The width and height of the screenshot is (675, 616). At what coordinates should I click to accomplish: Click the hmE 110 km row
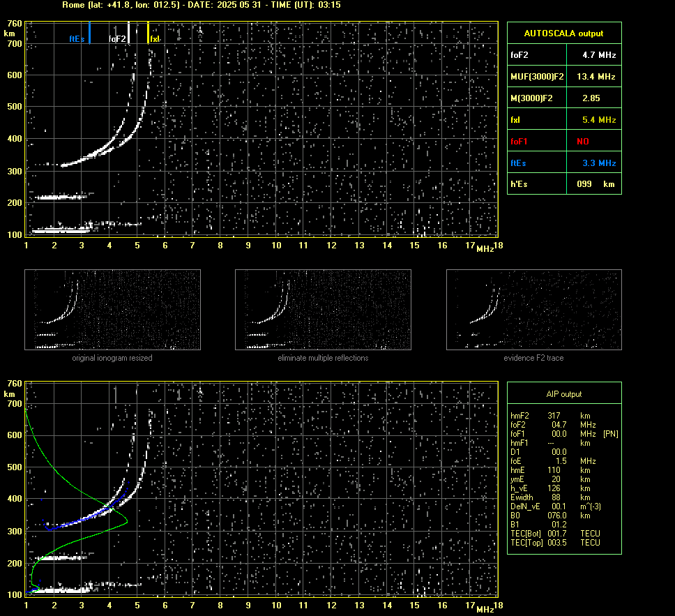tap(550, 470)
